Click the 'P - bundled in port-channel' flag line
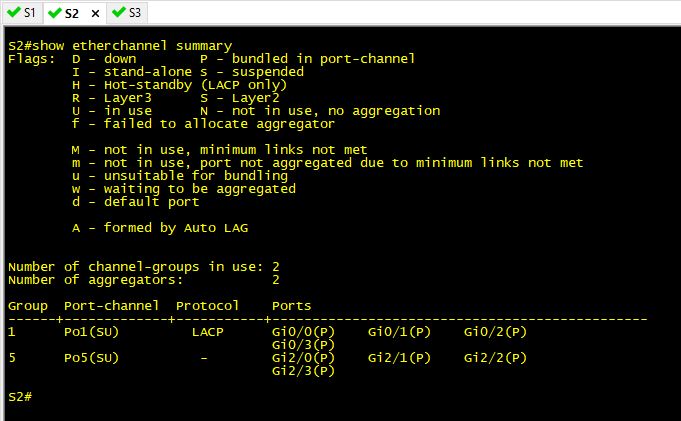Screen dimensions: 681x421 307,59
